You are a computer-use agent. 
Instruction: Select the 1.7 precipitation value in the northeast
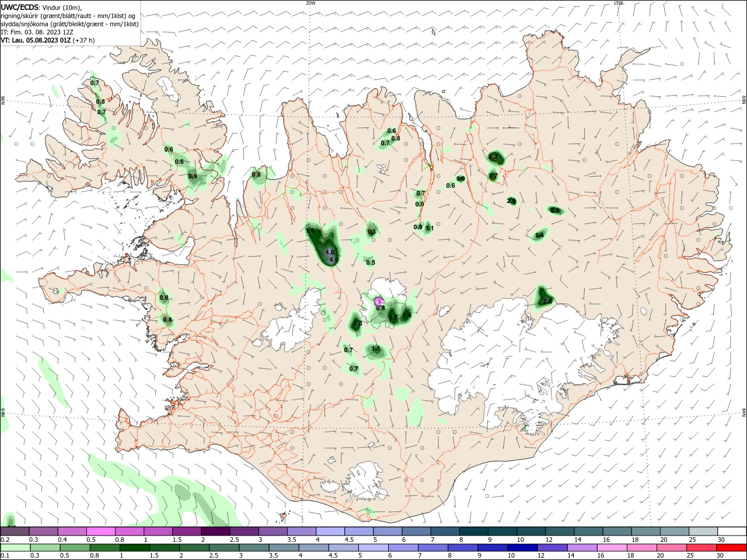[493, 176]
